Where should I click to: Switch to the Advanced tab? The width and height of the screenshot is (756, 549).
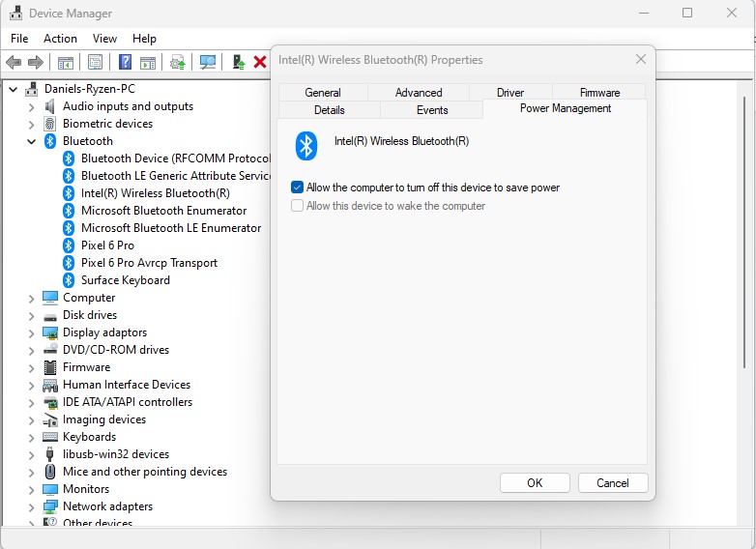pyautogui.click(x=419, y=92)
